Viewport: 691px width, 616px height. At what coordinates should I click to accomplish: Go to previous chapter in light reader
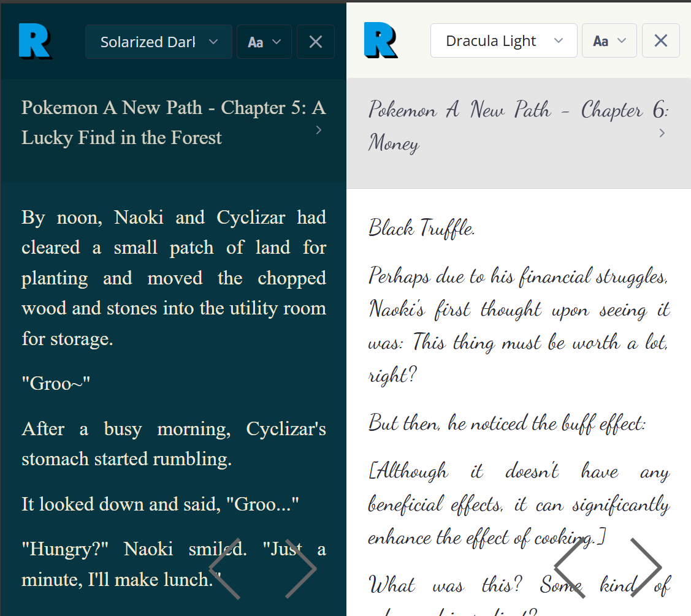click(x=570, y=568)
